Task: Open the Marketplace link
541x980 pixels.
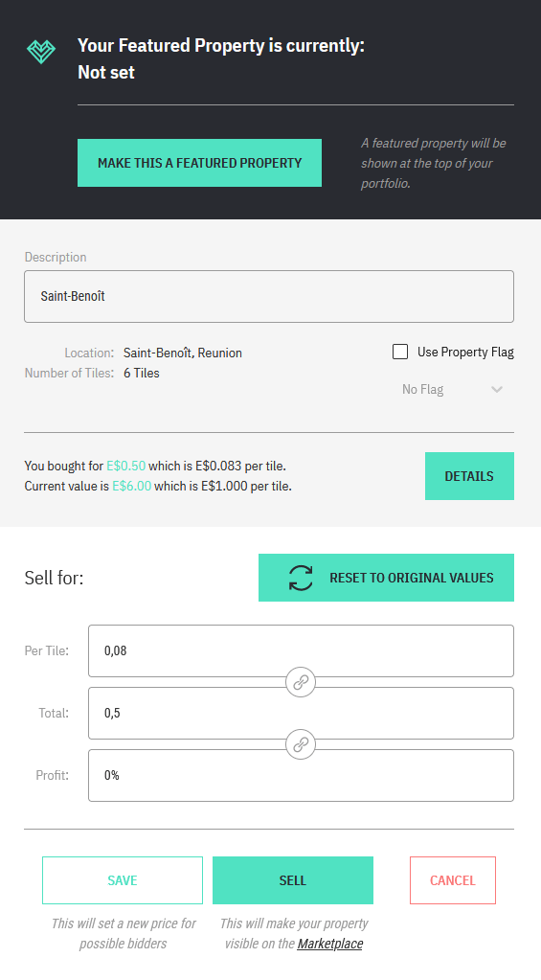Action: click(329, 944)
